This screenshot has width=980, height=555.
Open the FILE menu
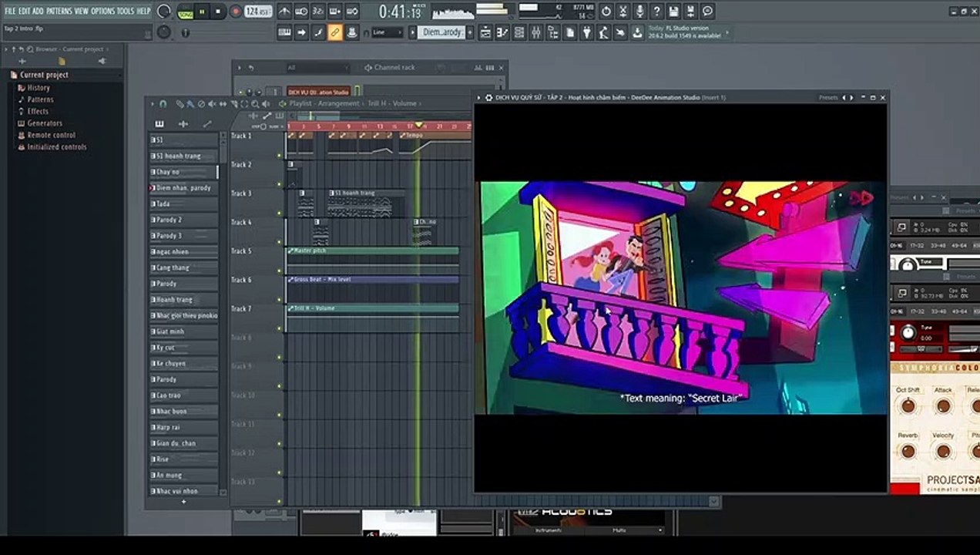(x=10, y=11)
